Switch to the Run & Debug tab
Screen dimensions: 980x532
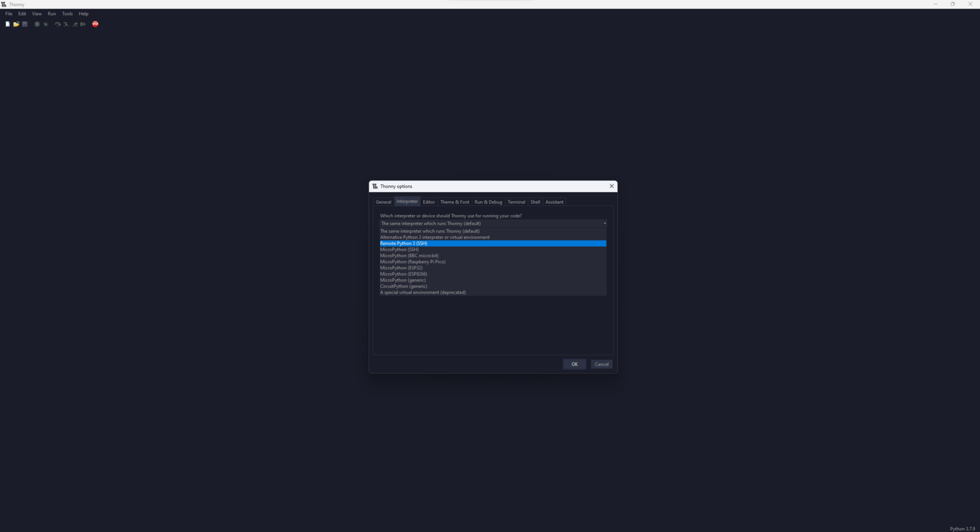coord(488,202)
